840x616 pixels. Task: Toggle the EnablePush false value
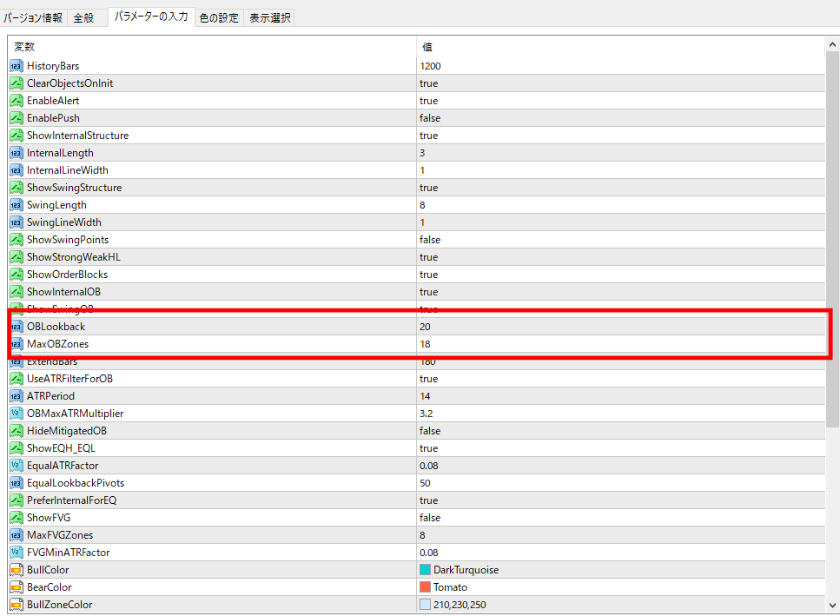429,118
